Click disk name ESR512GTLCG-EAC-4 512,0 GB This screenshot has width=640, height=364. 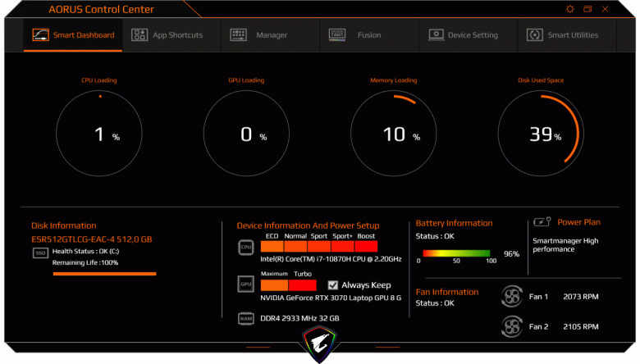[x=91, y=239]
